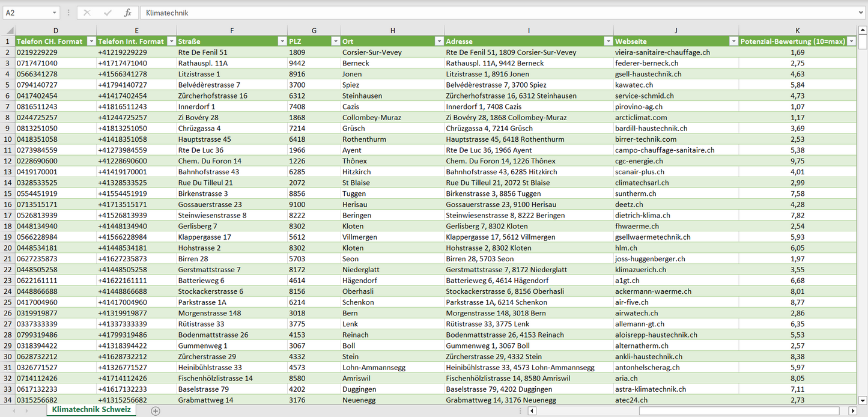Add a new sheet with the plus button
This screenshot has height=417, width=868.
tap(156, 411)
